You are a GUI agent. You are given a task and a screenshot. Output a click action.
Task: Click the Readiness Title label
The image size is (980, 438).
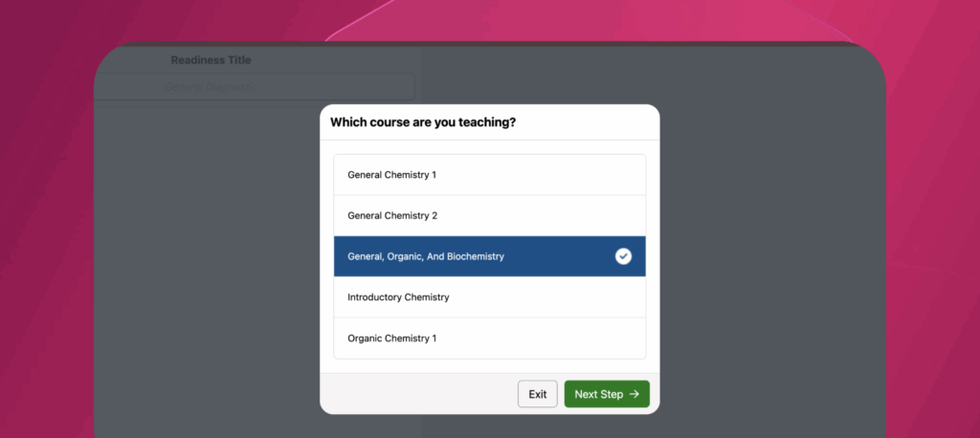211,60
